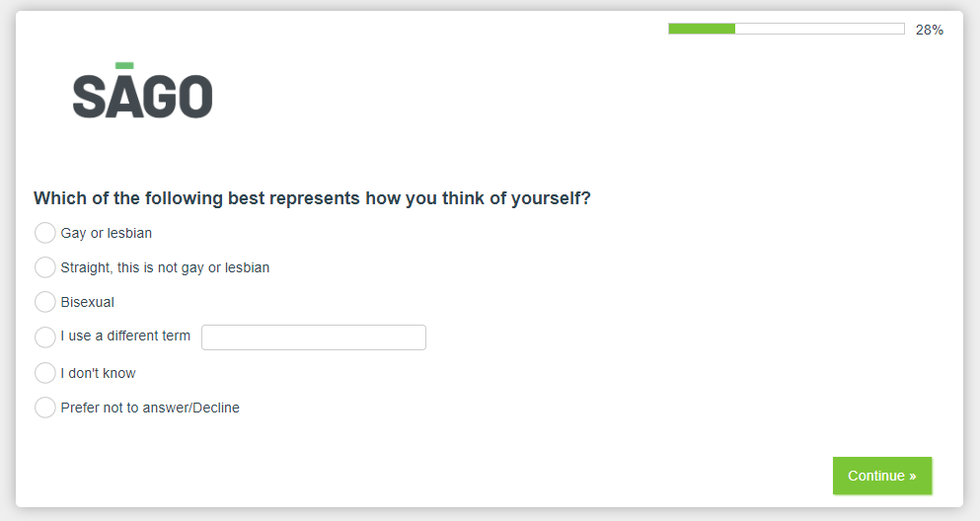Select the "I use a different term" radio button
Viewport: 980px width, 521px height.
point(45,336)
